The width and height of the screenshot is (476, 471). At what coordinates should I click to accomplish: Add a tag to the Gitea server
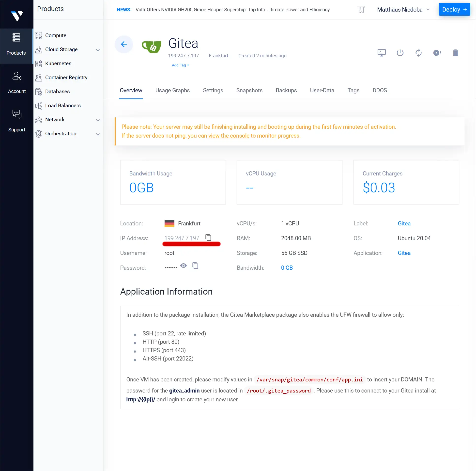point(180,65)
